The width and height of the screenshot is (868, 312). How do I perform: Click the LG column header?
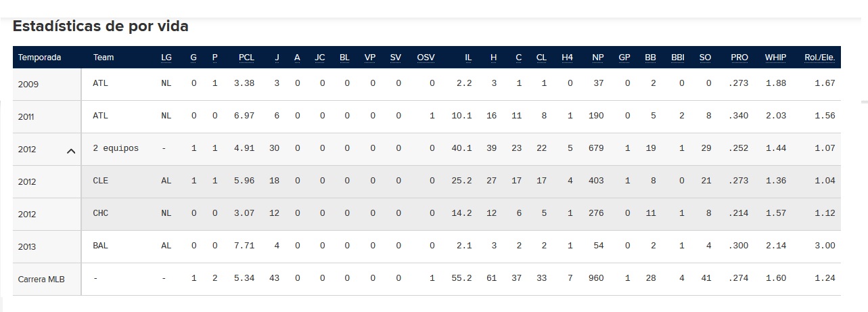pyautogui.click(x=166, y=58)
